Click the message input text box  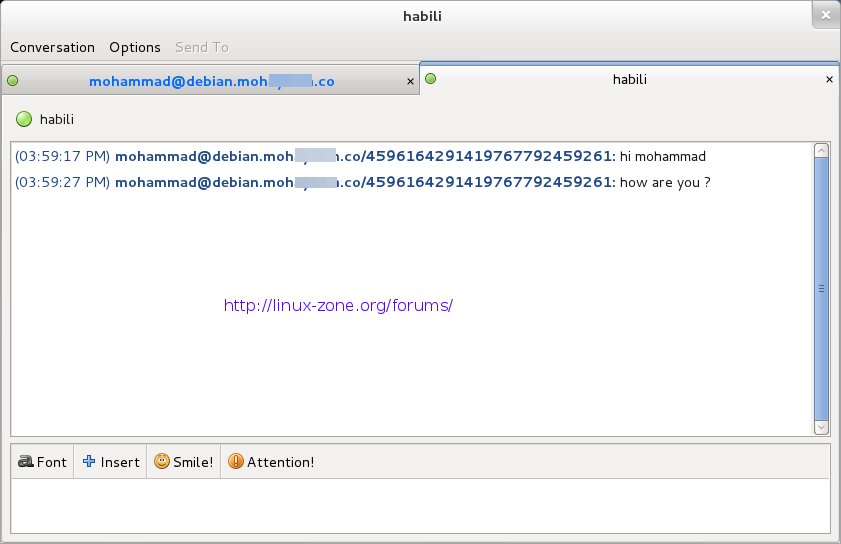tap(420, 505)
